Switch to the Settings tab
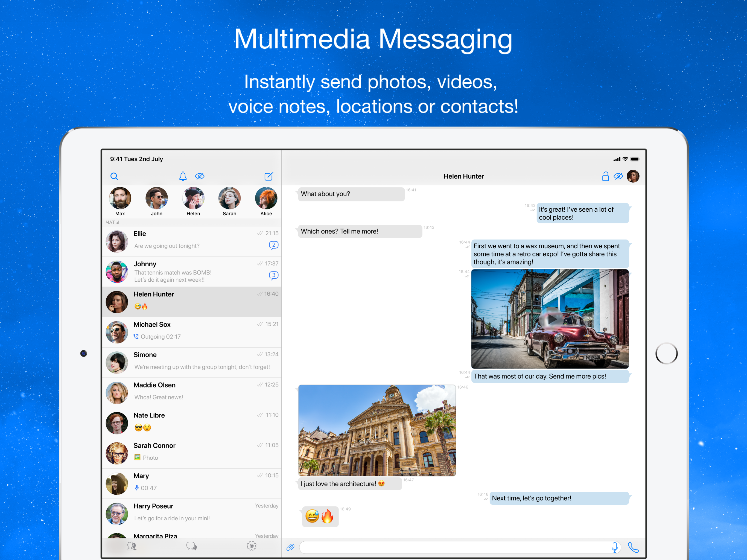Image resolution: width=747 pixels, height=560 pixels. [252, 546]
